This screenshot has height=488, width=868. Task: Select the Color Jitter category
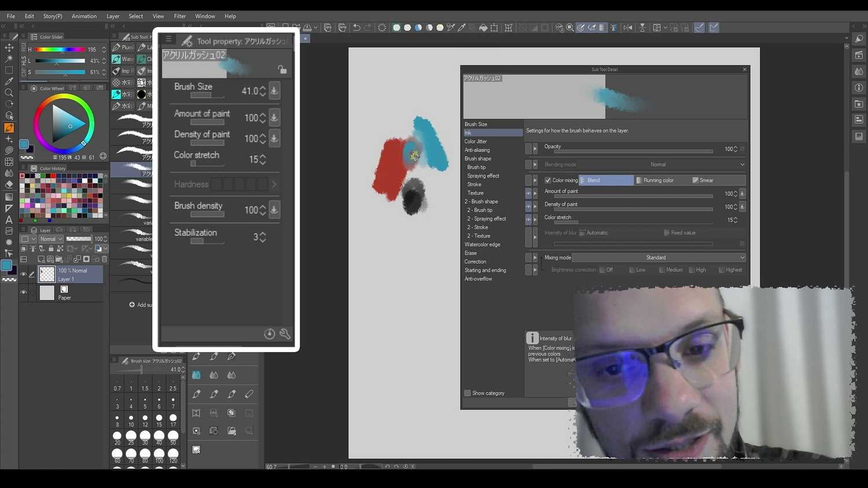(476, 142)
